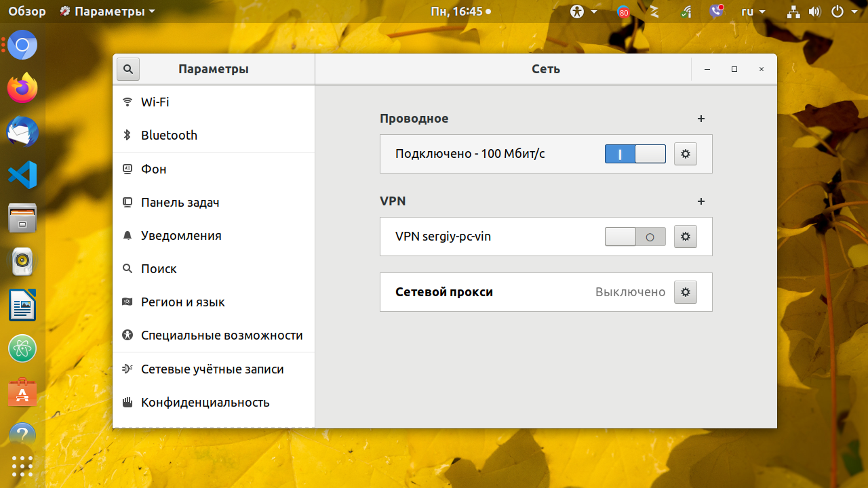The image size is (868, 488).
Task: Launch Firefox from the dock
Action: pos(22,88)
